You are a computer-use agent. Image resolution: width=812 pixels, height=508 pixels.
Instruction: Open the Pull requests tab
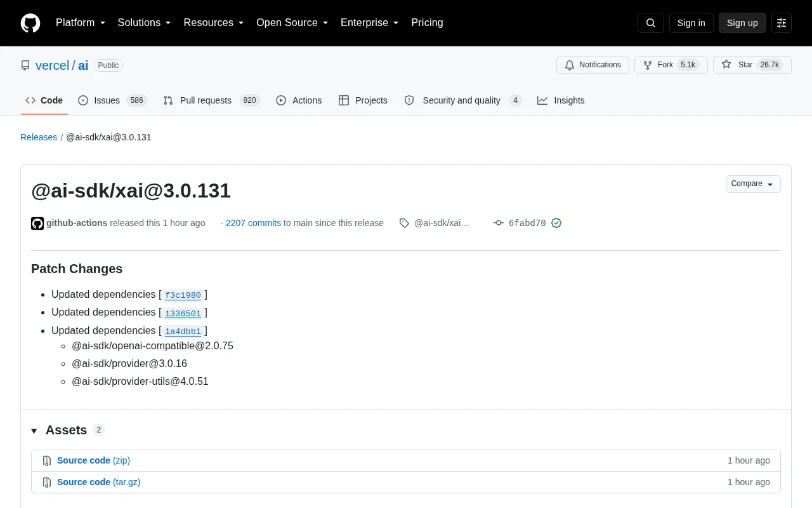point(211,100)
